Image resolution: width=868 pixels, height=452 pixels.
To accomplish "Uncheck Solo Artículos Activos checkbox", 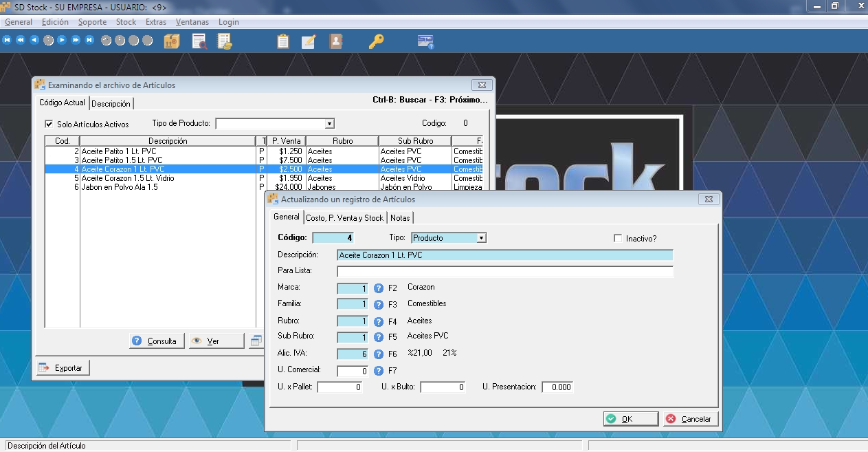I will [x=49, y=125].
